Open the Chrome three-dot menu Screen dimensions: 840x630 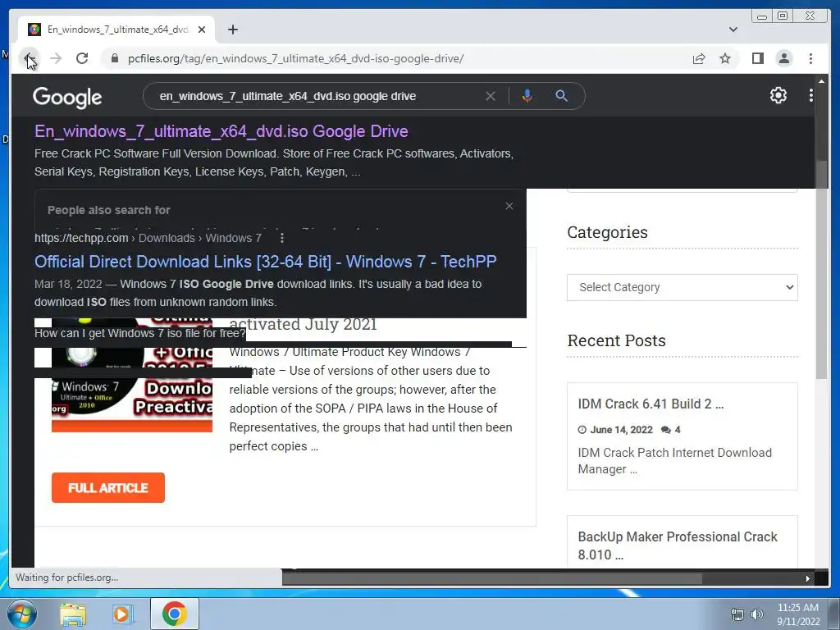(810, 58)
